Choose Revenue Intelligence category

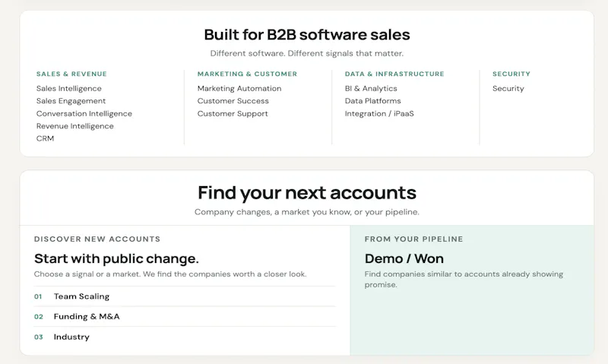(x=74, y=126)
